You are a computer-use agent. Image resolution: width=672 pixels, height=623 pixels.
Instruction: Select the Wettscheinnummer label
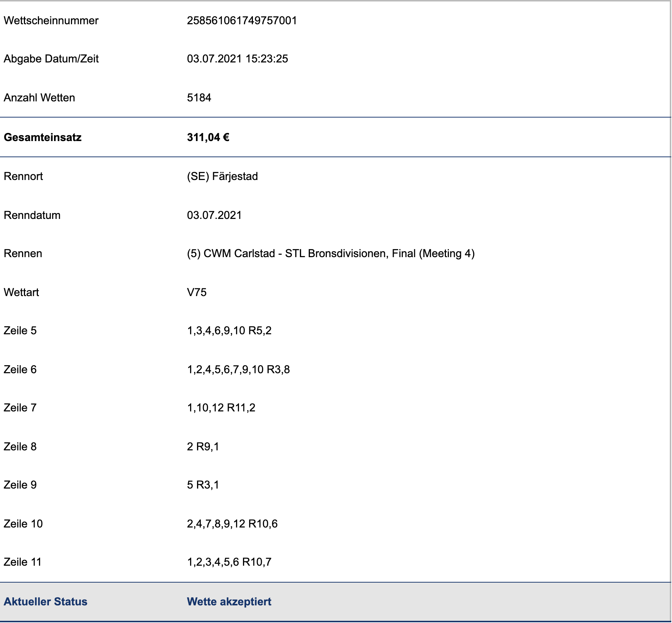point(51,21)
